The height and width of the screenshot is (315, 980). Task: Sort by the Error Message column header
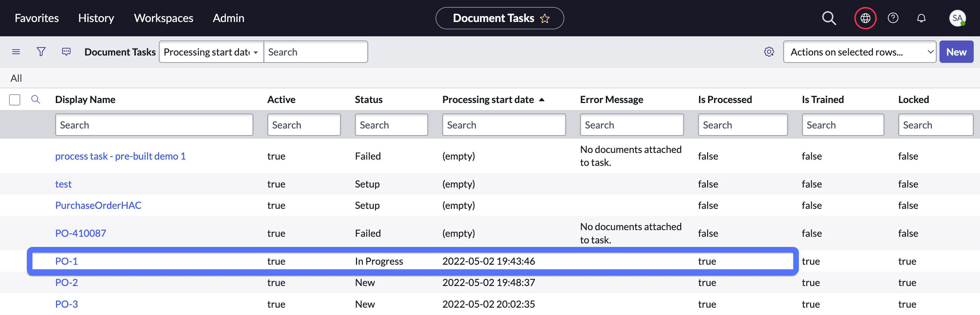pyautogui.click(x=611, y=100)
